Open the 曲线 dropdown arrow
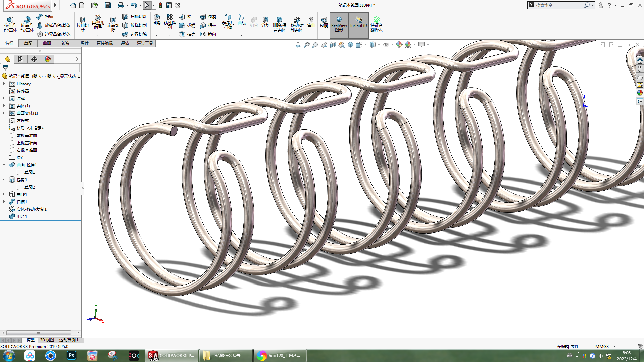 pyautogui.click(x=241, y=35)
